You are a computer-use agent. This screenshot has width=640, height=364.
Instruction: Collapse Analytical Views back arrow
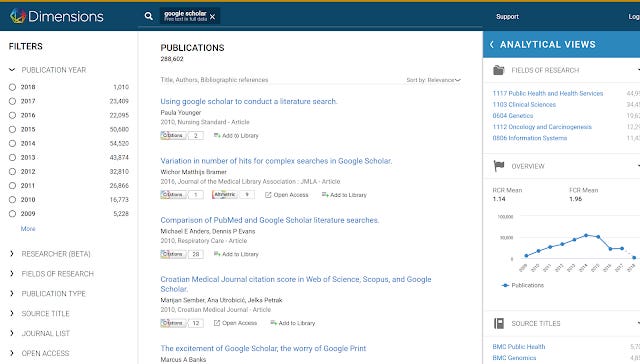pyautogui.click(x=491, y=44)
